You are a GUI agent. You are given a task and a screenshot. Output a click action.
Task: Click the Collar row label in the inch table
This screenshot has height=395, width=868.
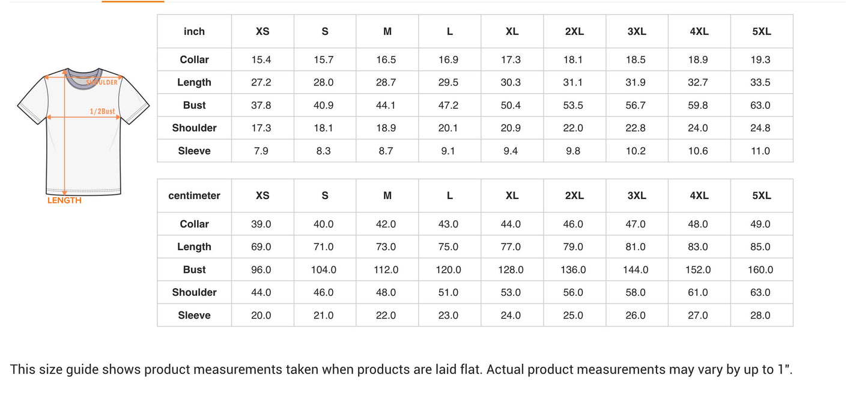coord(194,60)
